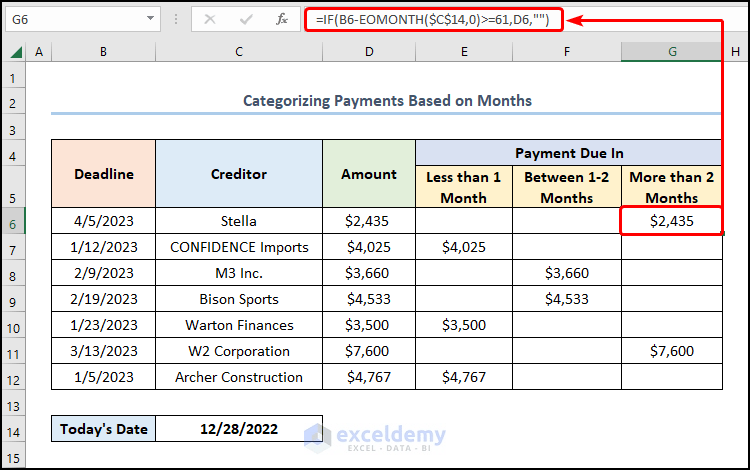Image resolution: width=750 pixels, height=470 pixels.
Task: Select deadline cell 1/5/2023
Action: click(103, 377)
